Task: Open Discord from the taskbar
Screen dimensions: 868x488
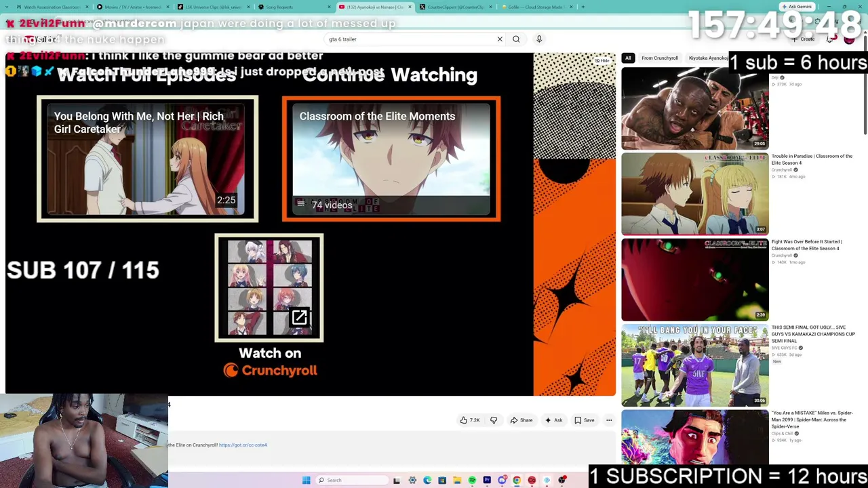Action: click(502, 481)
